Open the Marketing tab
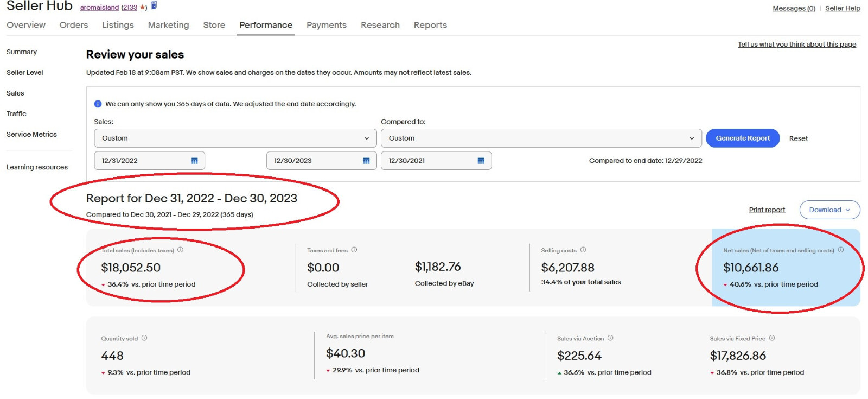 pyautogui.click(x=169, y=25)
